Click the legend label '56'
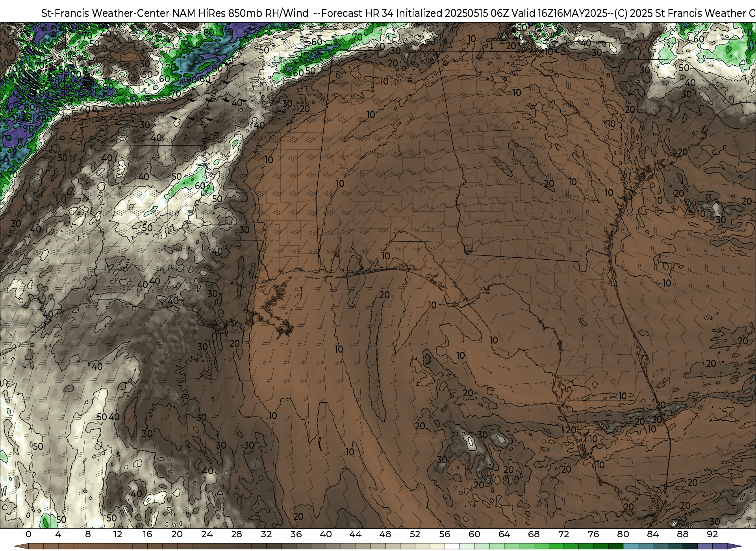The height and width of the screenshot is (551, 756). click(445, 534)
